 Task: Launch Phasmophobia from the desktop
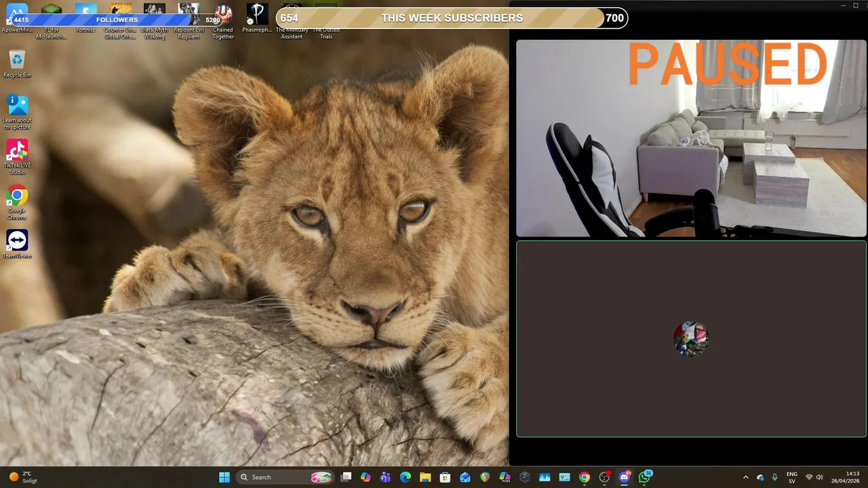pos(257,18)
